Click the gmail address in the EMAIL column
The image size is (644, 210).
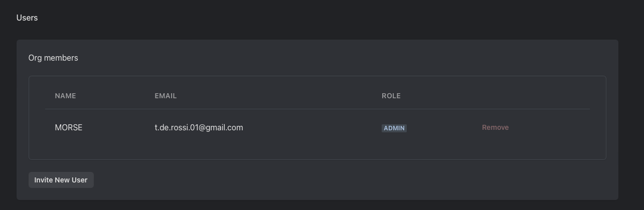point(199,127)
